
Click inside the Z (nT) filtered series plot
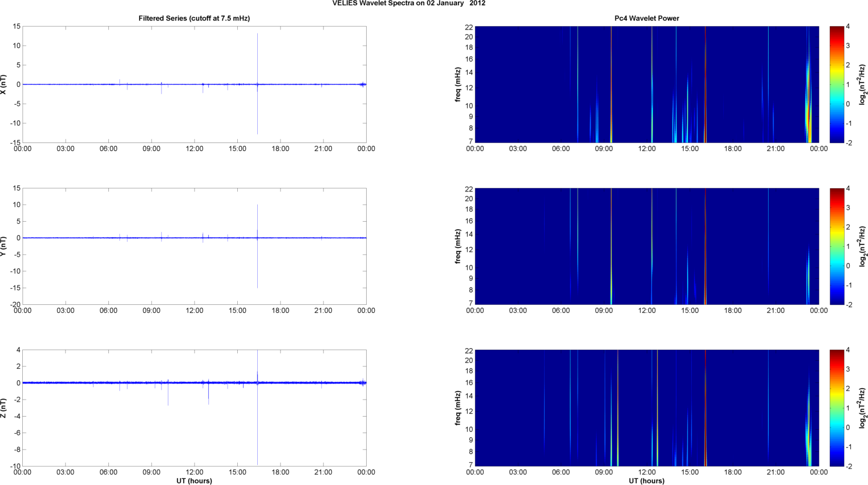tap(194, 408)
